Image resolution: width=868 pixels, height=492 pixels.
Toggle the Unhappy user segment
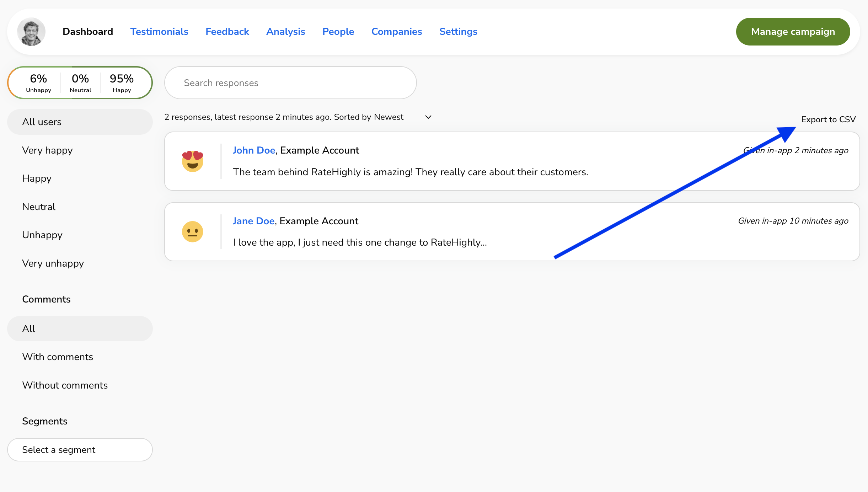point(42,235)
